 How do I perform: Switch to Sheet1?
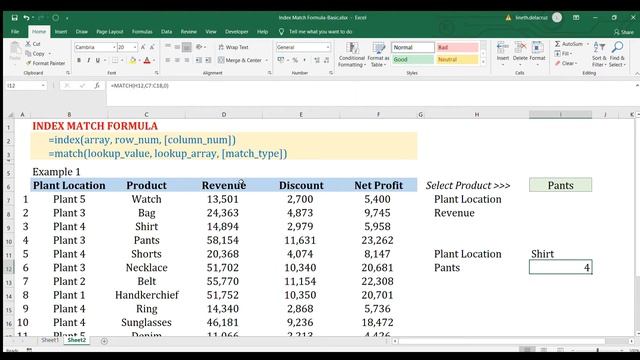tap(50, 340)
